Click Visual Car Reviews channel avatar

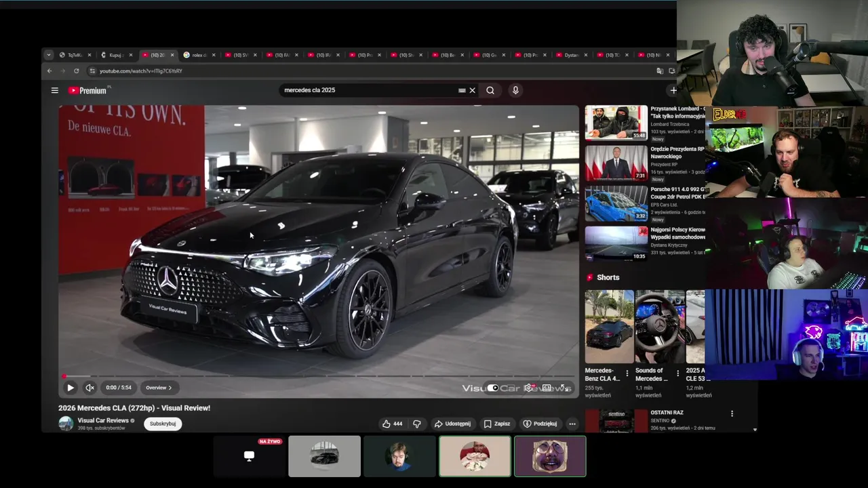click(66, 424)
